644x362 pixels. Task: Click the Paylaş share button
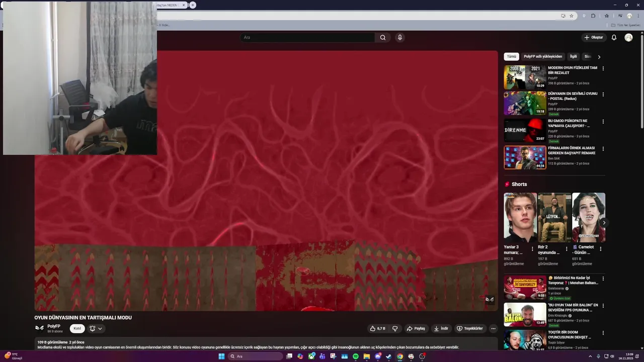(x=416, y=328)
